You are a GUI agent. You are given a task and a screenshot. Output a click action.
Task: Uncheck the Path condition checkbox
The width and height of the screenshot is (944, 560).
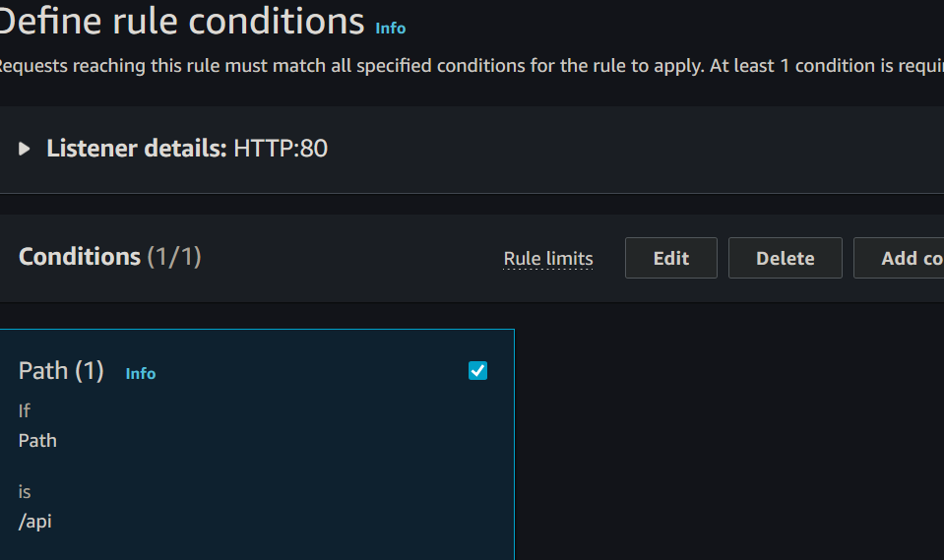coord(477,371)
